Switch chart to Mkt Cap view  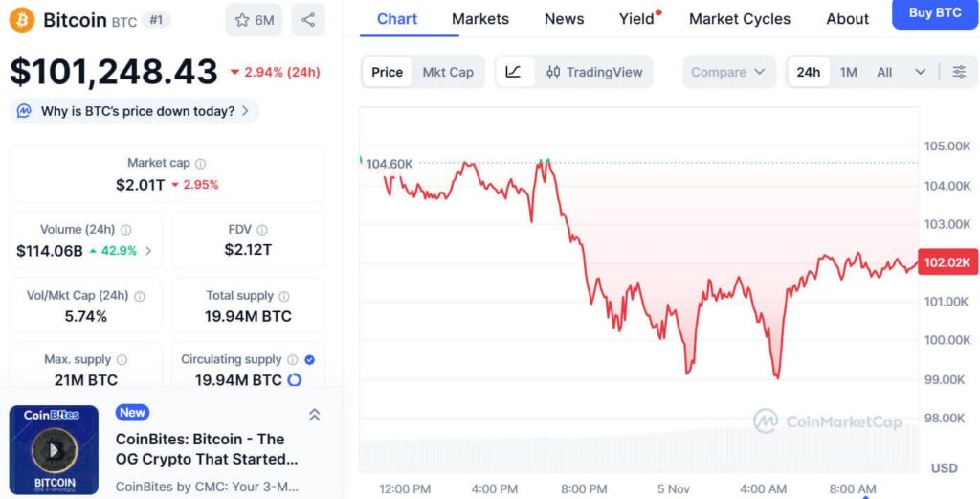tap(448, 72)
